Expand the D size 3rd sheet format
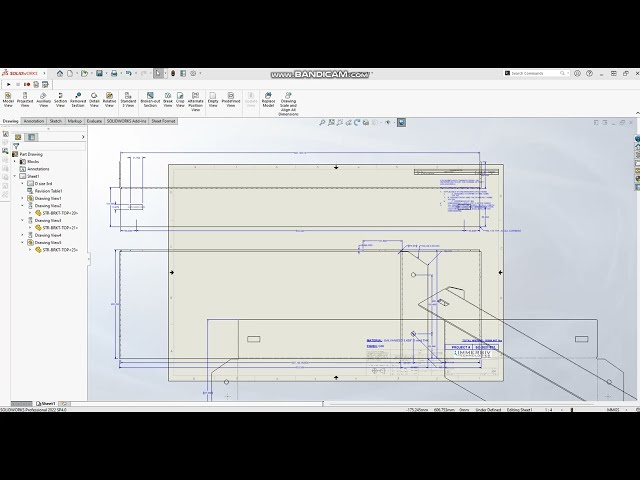Image resolution: width=640 pixels, height=480 pixels. tap(22, 184)
